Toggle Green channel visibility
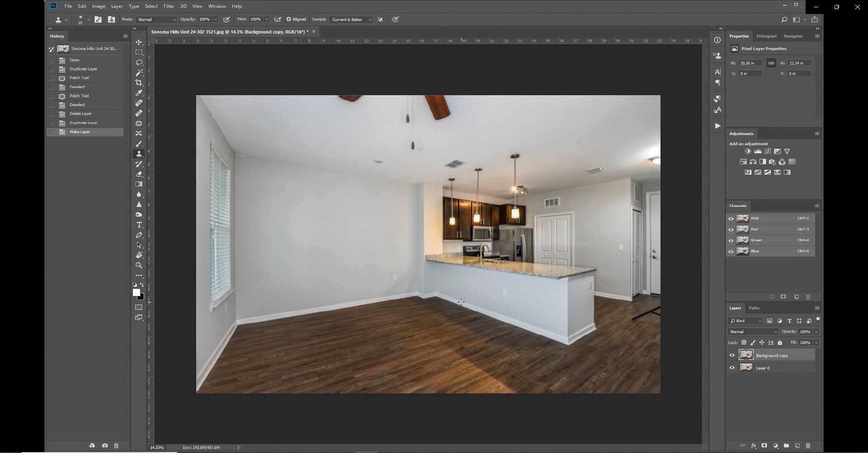 click(x=731, y=240)
